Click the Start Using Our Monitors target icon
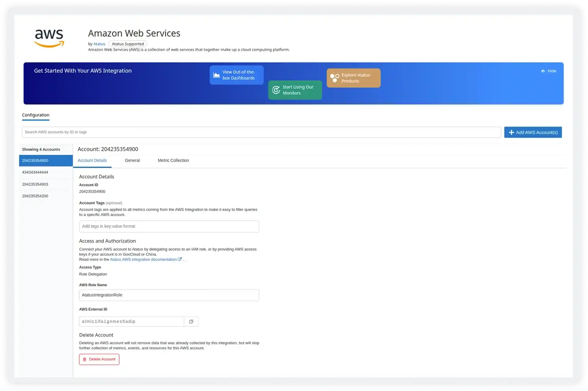This screenshot has width=588, height=391. [276, 90]
